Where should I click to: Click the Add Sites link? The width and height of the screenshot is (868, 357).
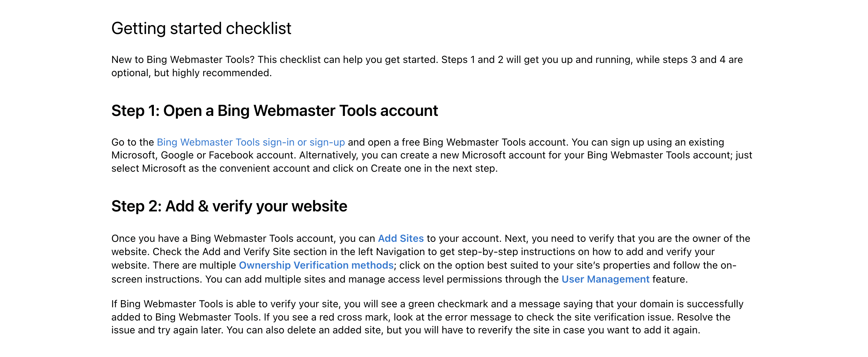click(x=401, y=239)
